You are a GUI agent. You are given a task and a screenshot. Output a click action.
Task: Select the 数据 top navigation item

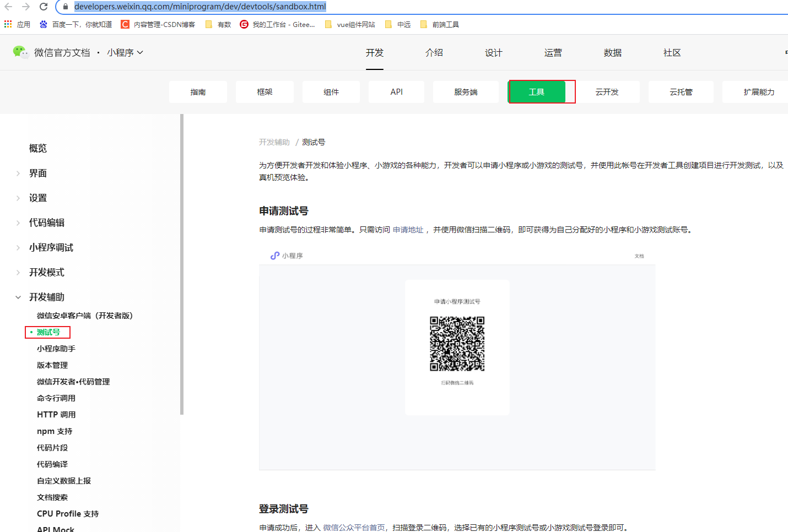(x=613, y=52)
